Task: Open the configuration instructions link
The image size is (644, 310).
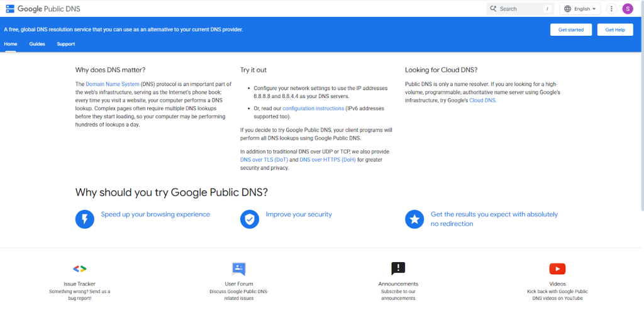Action: tap(313, 108)
